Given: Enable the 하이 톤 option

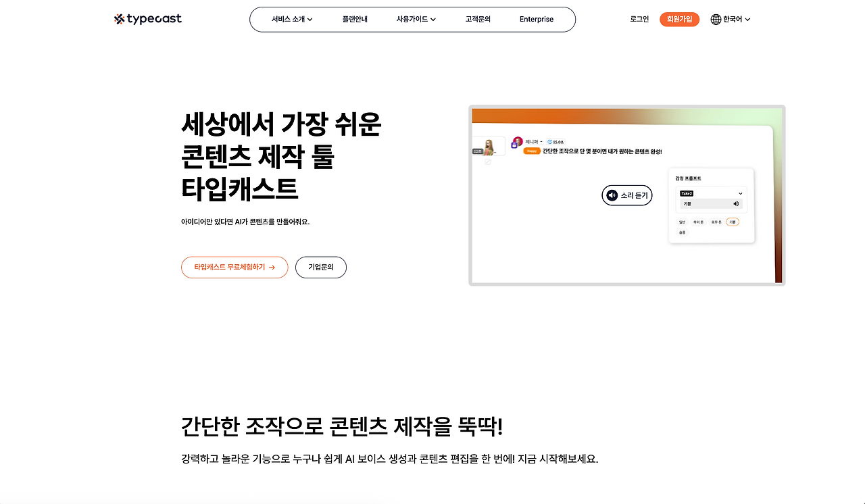Looking at the screenshot, I should [698, 222].
